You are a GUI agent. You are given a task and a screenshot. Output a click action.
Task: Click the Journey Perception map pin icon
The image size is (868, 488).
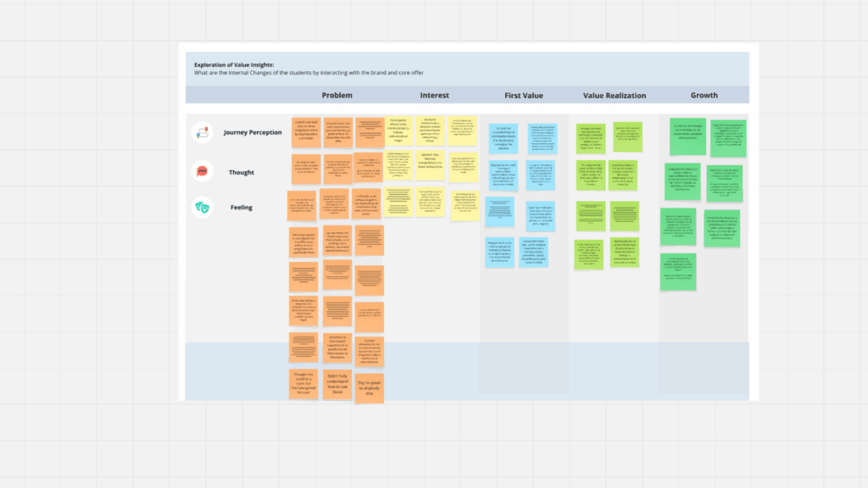[202, 131]
